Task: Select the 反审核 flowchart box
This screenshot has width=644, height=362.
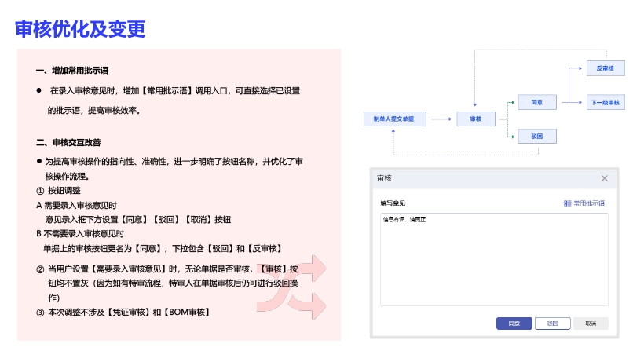Action: pyautogui.click(x=606, y=68)
